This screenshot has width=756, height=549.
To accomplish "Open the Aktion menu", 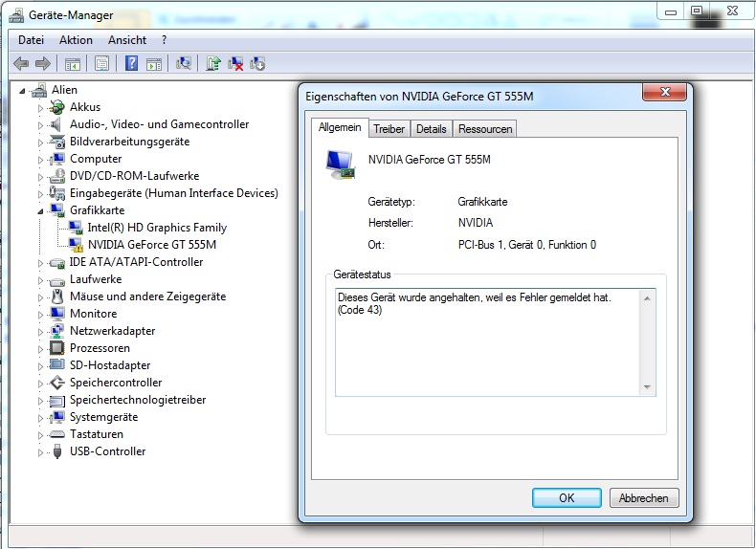I will pos(76,40).
